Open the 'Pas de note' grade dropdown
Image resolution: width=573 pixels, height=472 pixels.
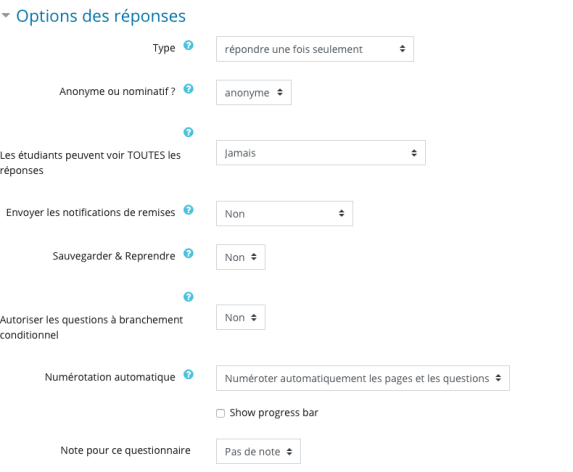[x=258, y=452]
